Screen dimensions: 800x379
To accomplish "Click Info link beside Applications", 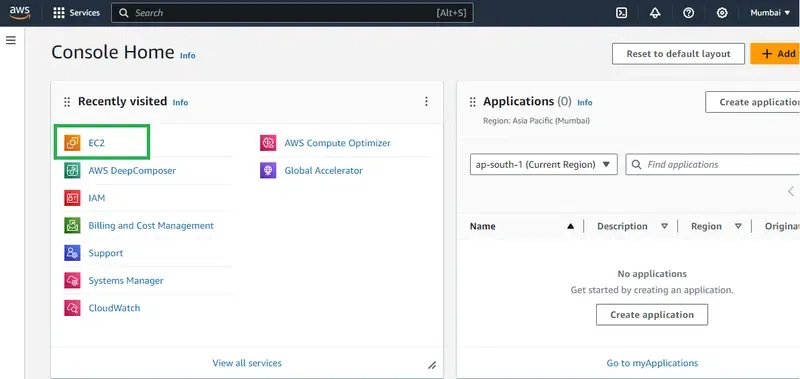I will [585, 103].
